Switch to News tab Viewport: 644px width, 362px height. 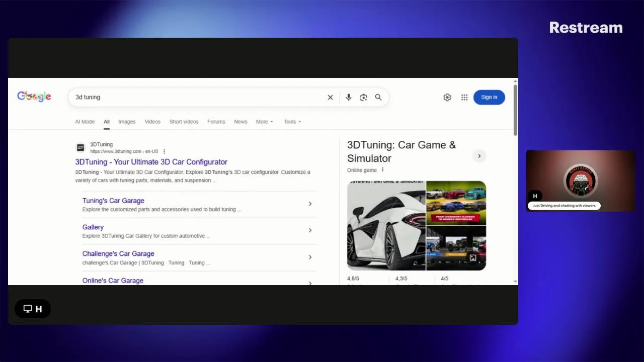click(240, 122)
